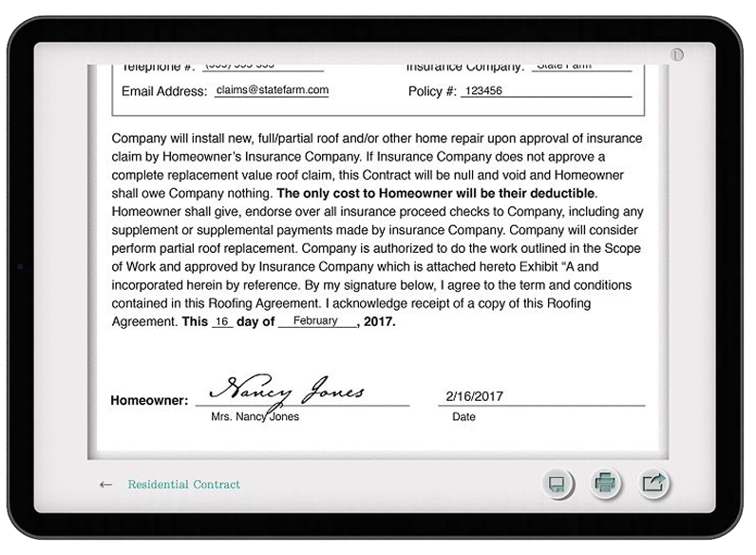Select the Policy # field
Image resolution: width=756 pixels, height=555 pixels.
tap(545, 91)
